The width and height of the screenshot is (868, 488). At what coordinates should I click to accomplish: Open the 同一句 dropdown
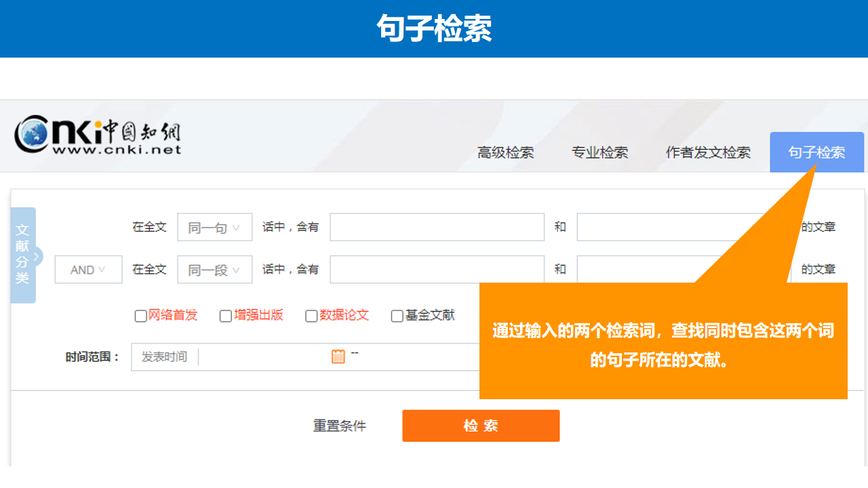pos(214,228)
